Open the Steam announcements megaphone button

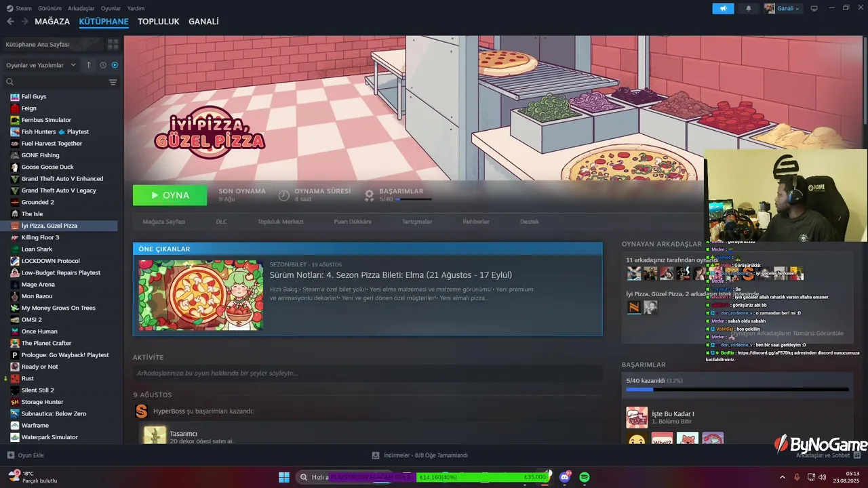tap(723, 8)
